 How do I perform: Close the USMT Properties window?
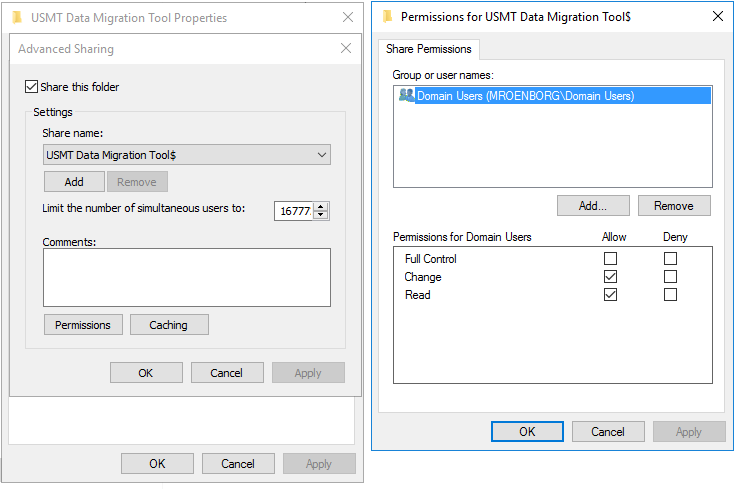[348, 17]
